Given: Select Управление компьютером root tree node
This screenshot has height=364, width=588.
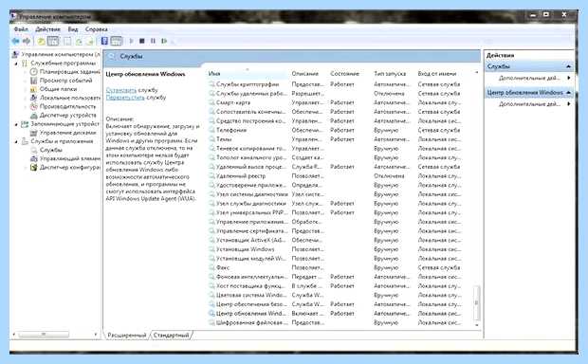Looking at the screenshot, I should (x=60, y=54).
